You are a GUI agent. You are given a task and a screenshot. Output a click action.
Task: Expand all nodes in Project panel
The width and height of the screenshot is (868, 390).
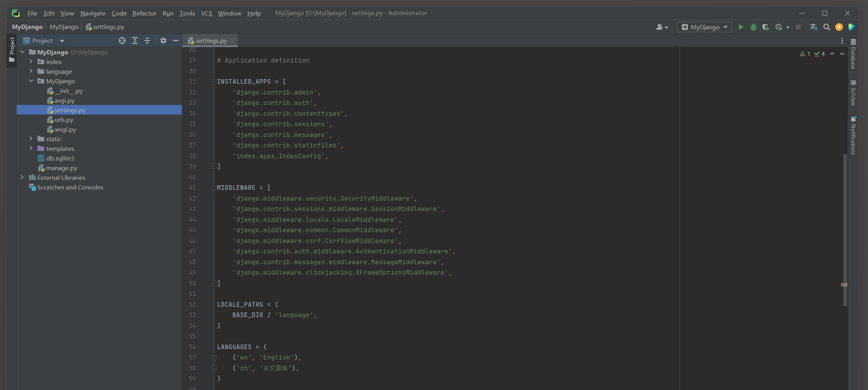tap(135, 41)
